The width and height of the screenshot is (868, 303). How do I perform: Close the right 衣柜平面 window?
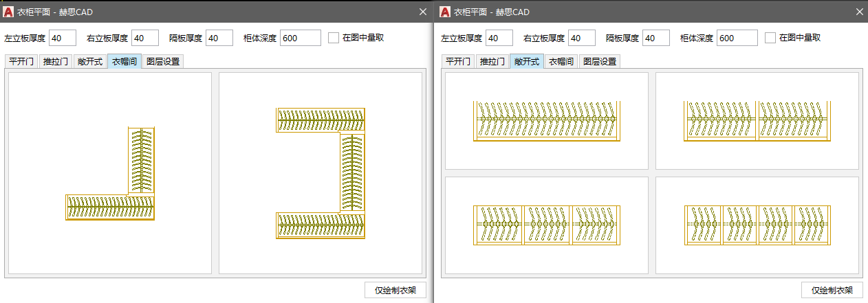(859, 12)
